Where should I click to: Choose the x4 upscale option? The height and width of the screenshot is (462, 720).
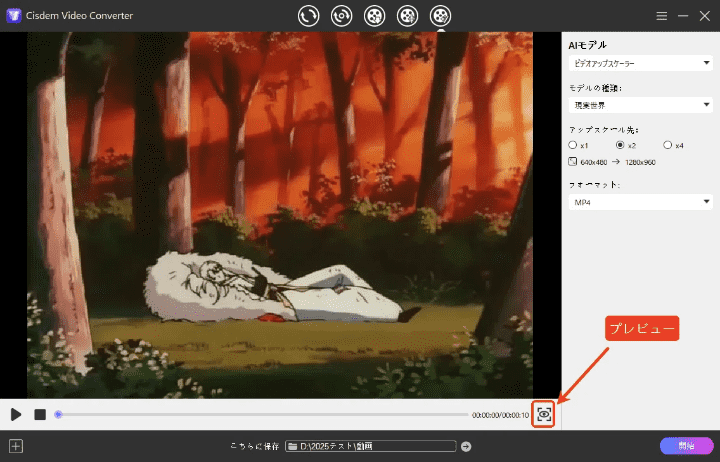point(667,145)
